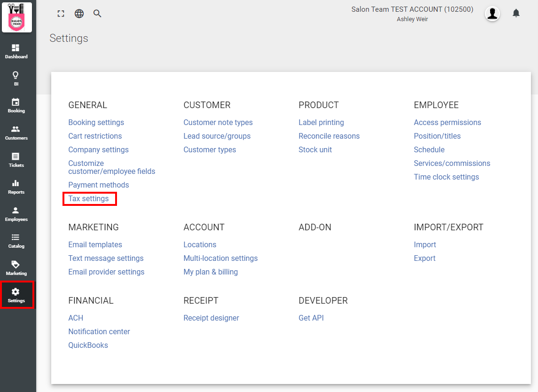Click the search magnifier icon
Screen dimensions: 538x392
point(97,14)
